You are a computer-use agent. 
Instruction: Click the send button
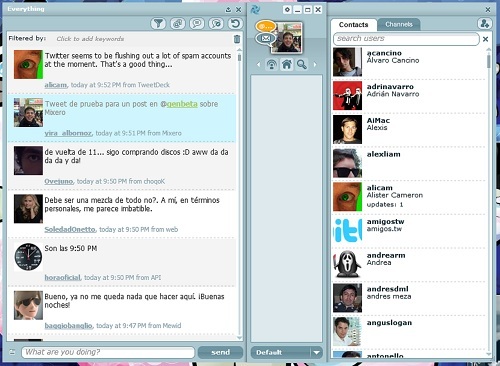pyautogui.click(x=220, y=352)
